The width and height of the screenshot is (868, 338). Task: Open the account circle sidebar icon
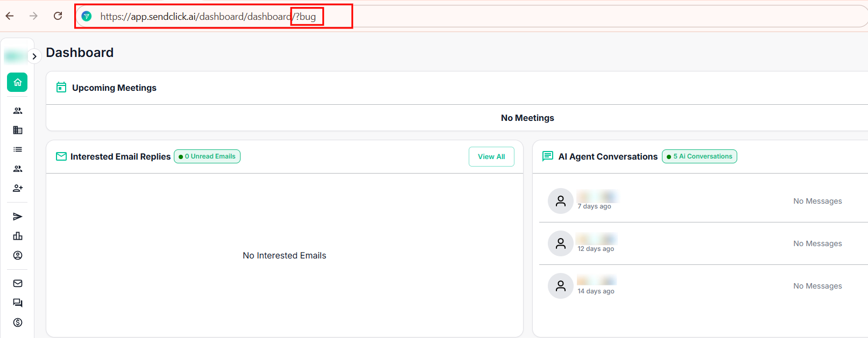click(x=18, y=255)
